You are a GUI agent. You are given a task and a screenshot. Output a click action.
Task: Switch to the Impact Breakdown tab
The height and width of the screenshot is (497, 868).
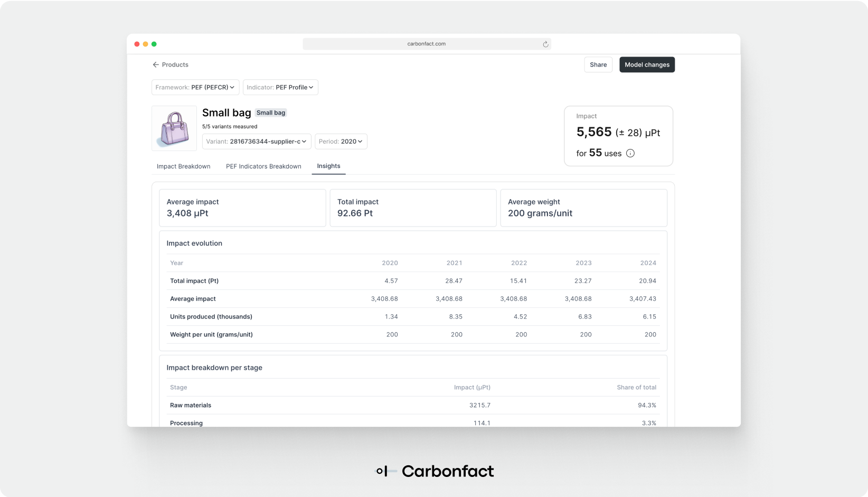pyautogui.click(x=183, y=166)
